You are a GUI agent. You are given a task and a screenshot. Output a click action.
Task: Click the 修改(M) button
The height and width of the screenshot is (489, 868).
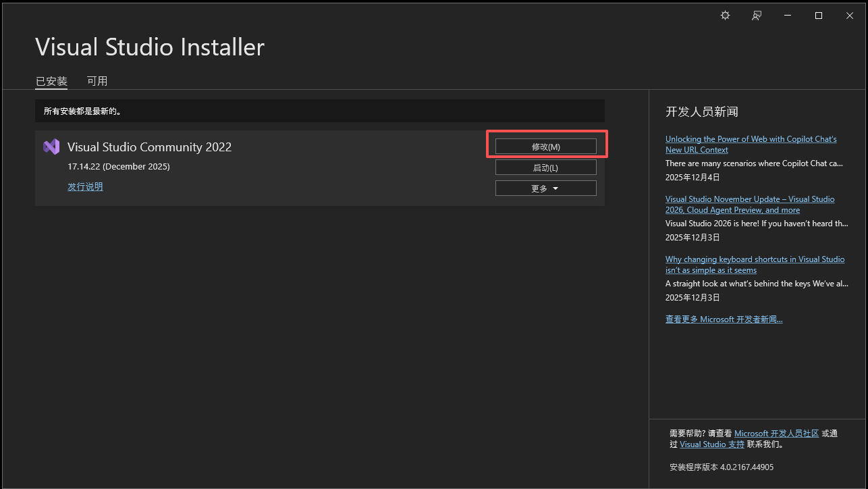coord(545,147)
